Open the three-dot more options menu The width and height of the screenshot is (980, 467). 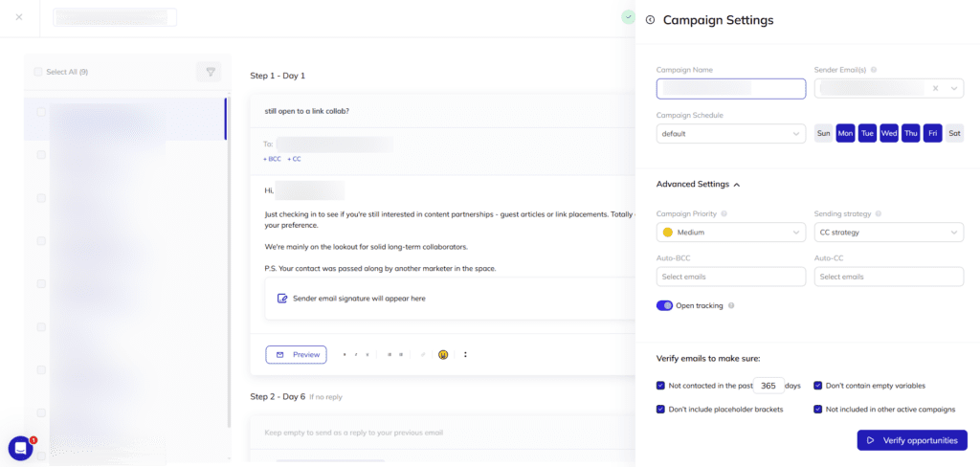coord(466,355)
